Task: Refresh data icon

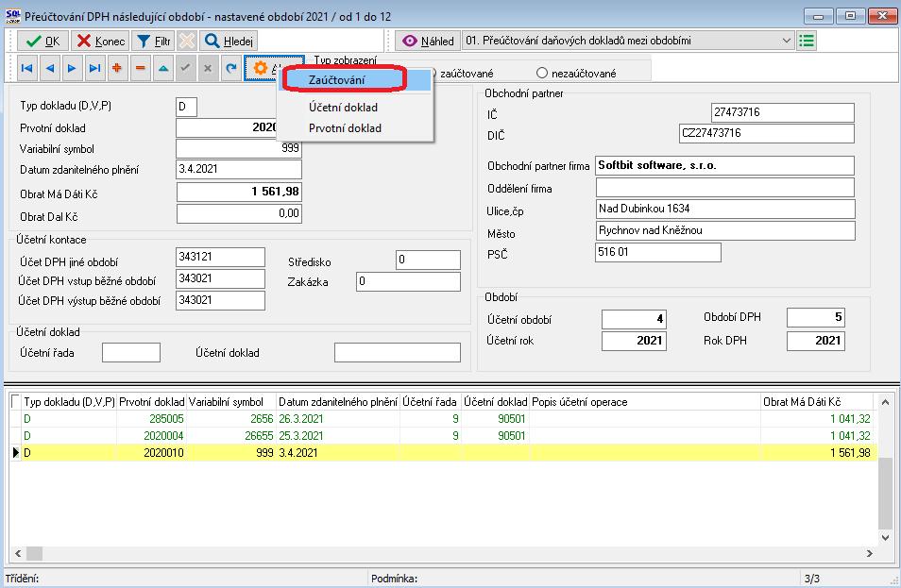Action: pyautogui.click(x=231, y=68)
